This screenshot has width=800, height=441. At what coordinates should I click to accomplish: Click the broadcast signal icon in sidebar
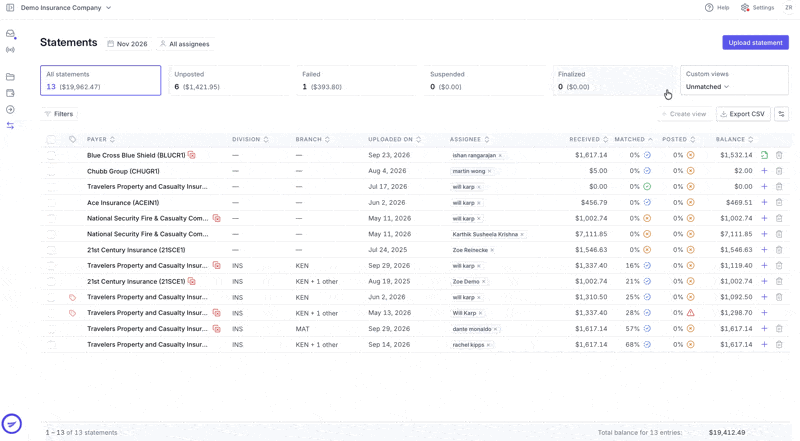click(10, 50)
